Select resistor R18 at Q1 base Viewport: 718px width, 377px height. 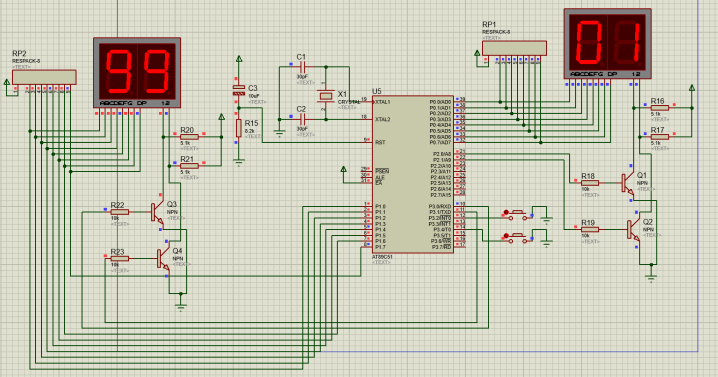coord(590,183)
